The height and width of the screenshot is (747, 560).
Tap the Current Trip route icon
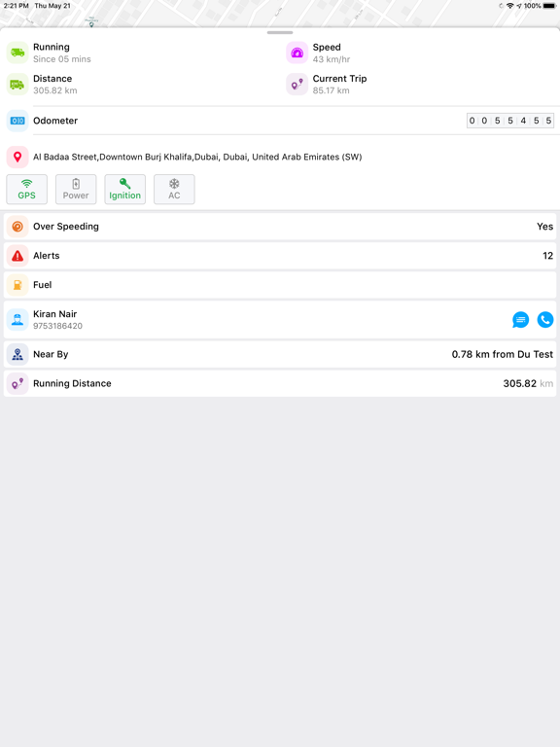[x=297, y=85]
